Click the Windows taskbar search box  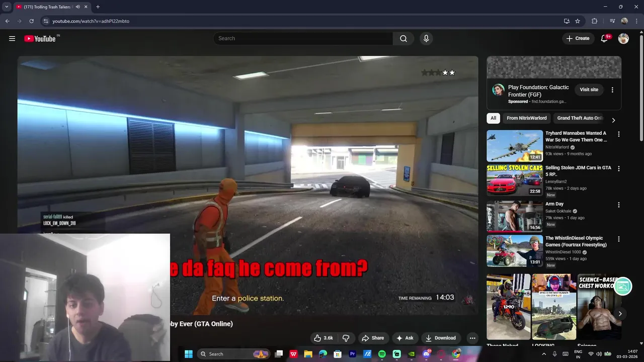[x=233, y=354]
